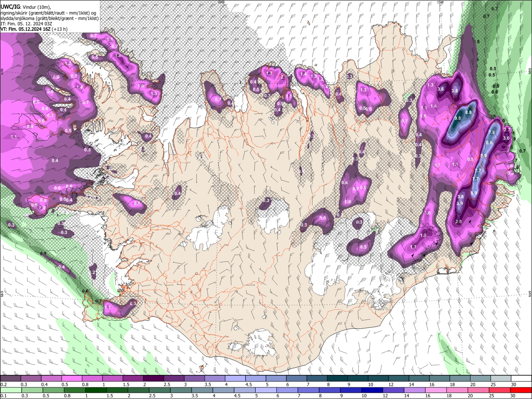The height and width of the screenshot is (399, 532).
Task: Click the title text 'UWC/IG: Vindur (10m),'
Action: click(25, 7)
